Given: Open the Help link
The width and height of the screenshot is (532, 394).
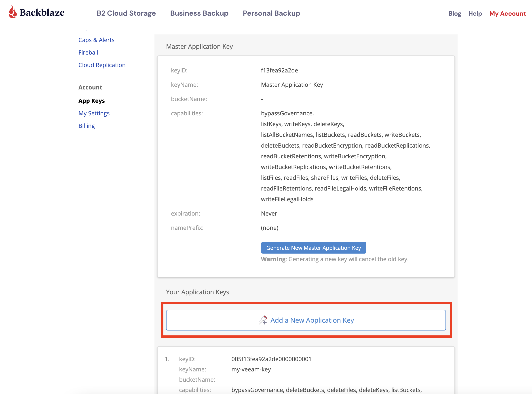Looking at the screenshot, I should coord(475,14).
